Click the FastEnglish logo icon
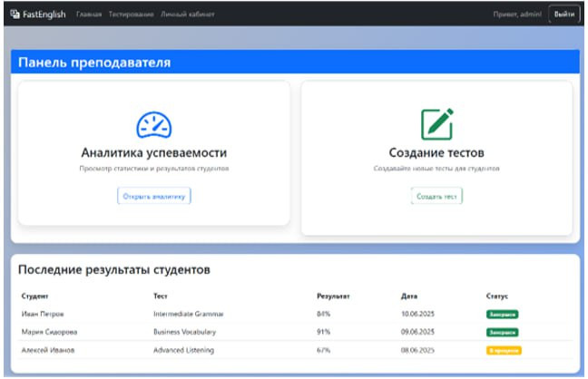The image size is (588, 379). click(x=15, y=15)
